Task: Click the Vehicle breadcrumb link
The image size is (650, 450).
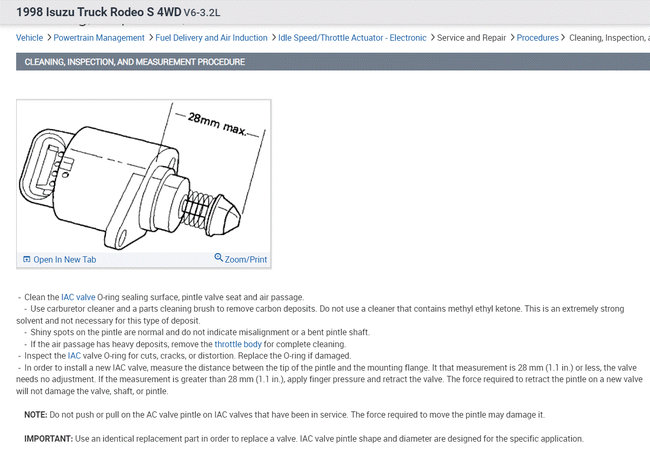Action: point(29,38)
